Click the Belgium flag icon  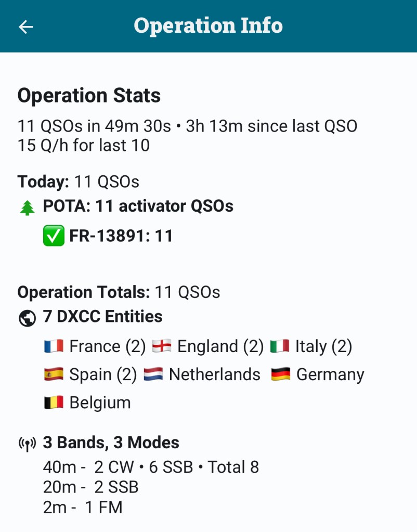54,403
